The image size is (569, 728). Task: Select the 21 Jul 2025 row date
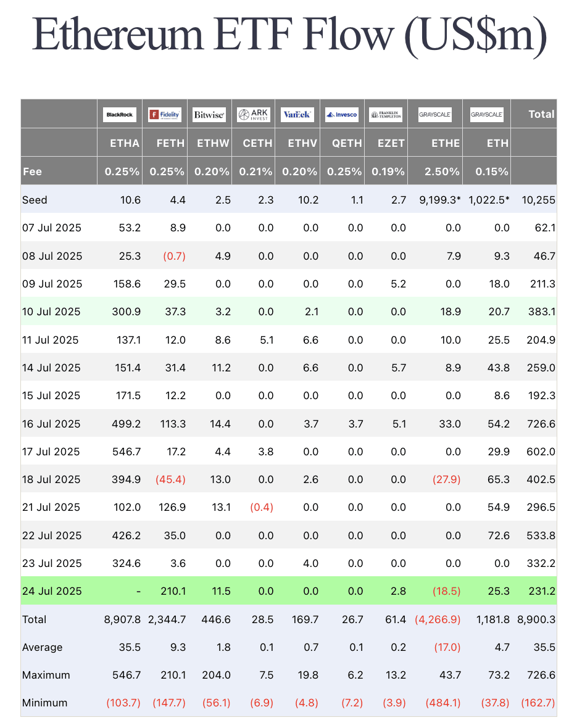(x=51, y=508)
